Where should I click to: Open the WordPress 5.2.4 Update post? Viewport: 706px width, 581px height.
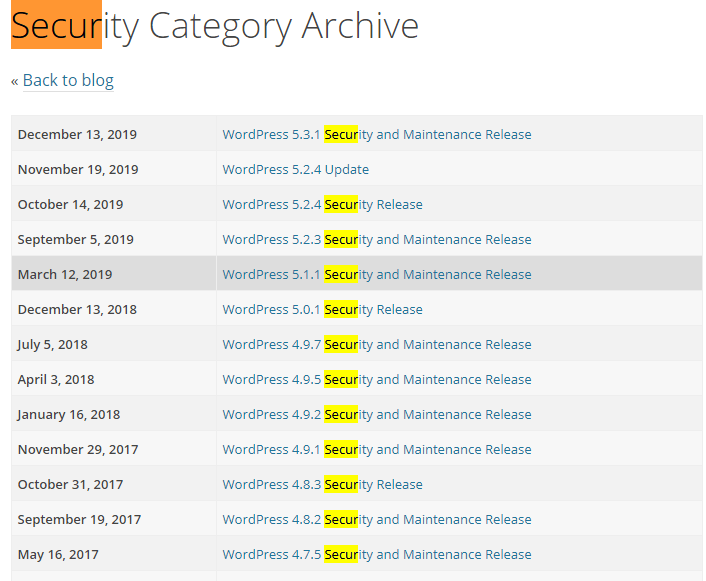295,169
